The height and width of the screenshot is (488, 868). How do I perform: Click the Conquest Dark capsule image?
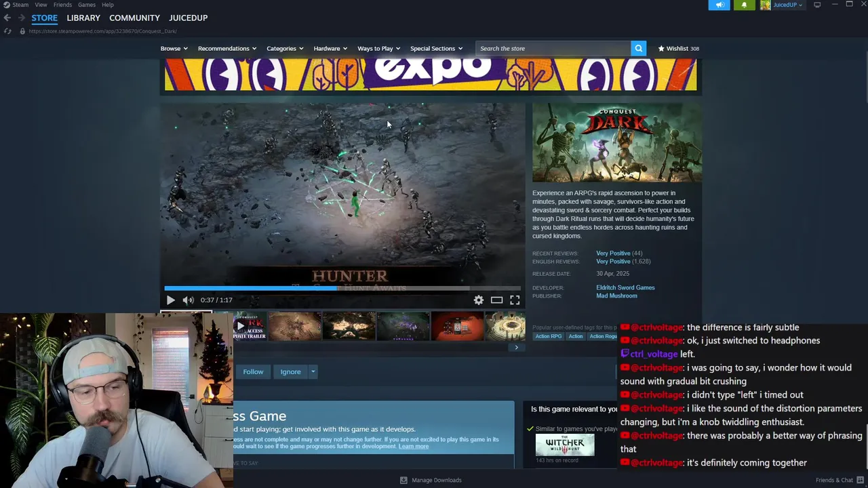[x=616, y=143]
